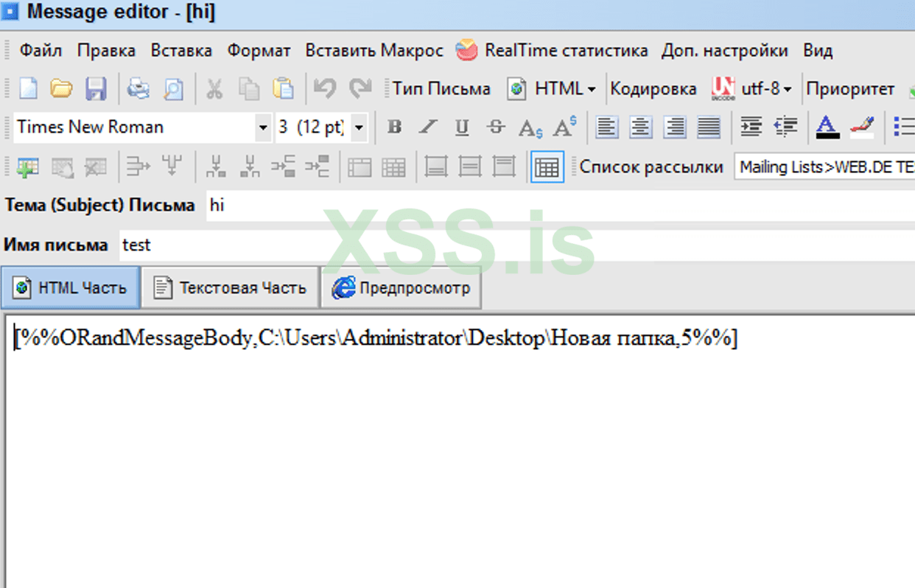Open a file with the folder icon
915x588 pixels.
click(61, 89)
